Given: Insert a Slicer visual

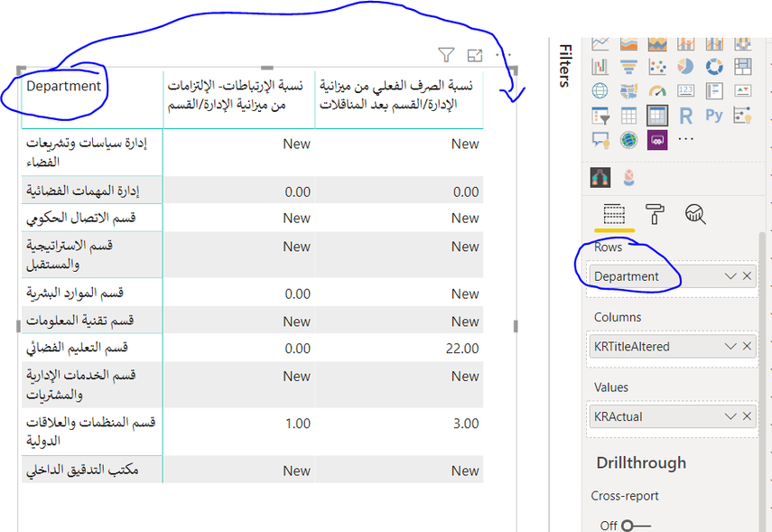Looking at the screenshot, I should 600,116.
